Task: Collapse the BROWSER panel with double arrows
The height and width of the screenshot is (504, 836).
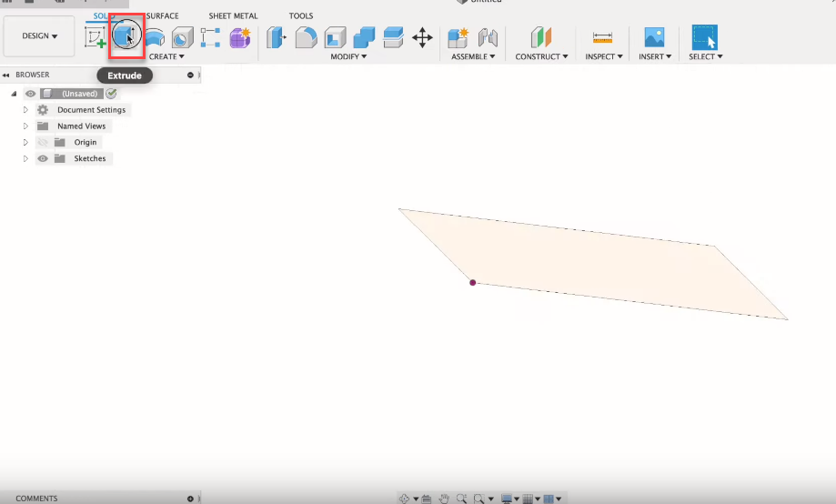Action: (x=5, y=76)
